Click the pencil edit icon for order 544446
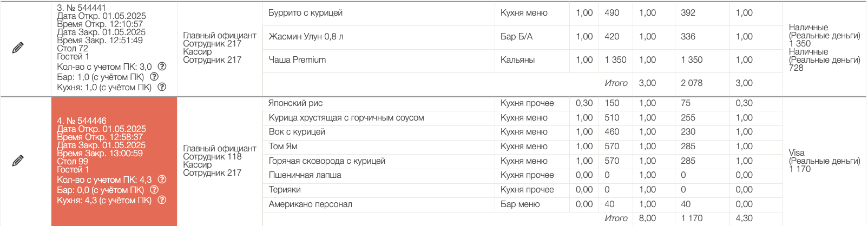 click(x=18, y=161)
